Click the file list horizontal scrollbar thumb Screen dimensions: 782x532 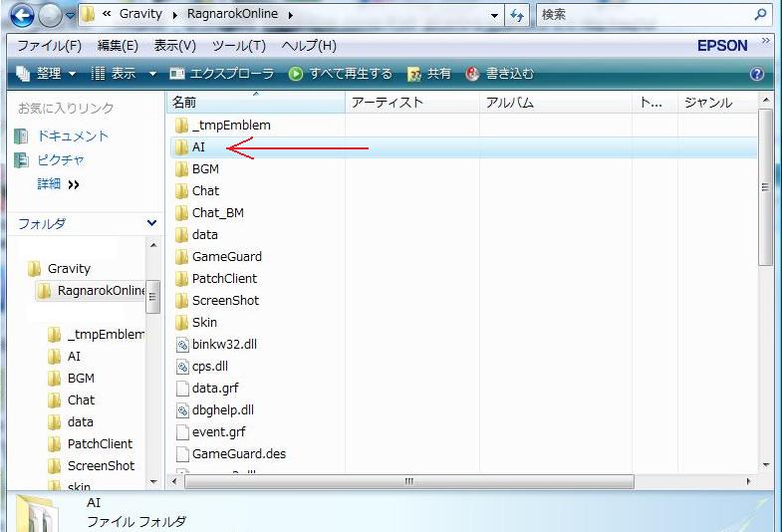pos(409,481)
